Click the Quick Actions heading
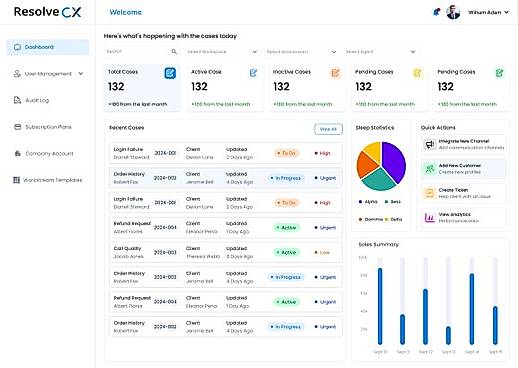This screenshot has width=518, height=368. point(438,128)
